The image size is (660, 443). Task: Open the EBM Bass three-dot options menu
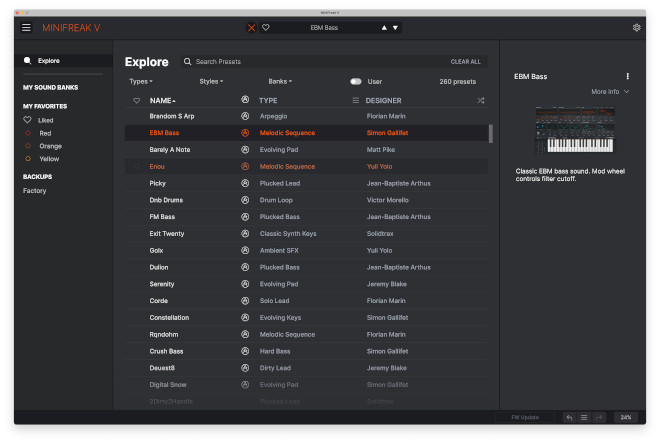(x=628, y=76)
